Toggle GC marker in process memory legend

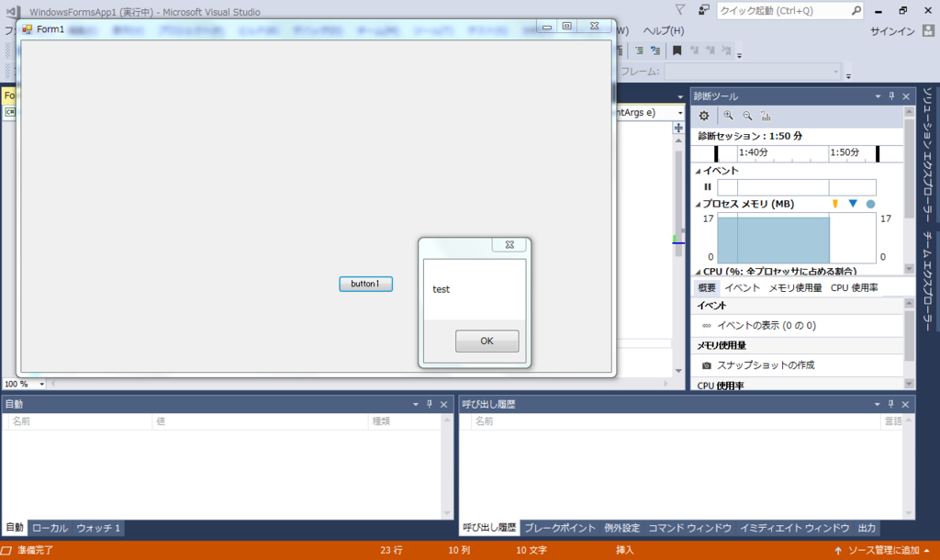835,204
